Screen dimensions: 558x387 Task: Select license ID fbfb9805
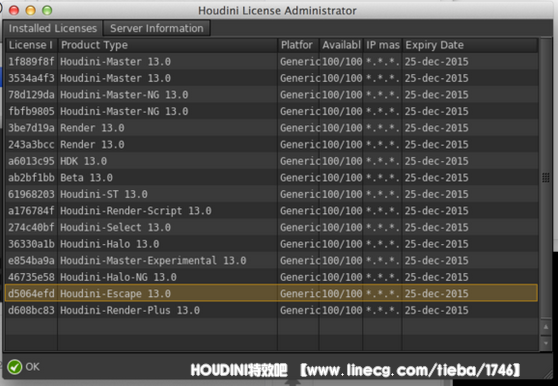tap(31, 111)
